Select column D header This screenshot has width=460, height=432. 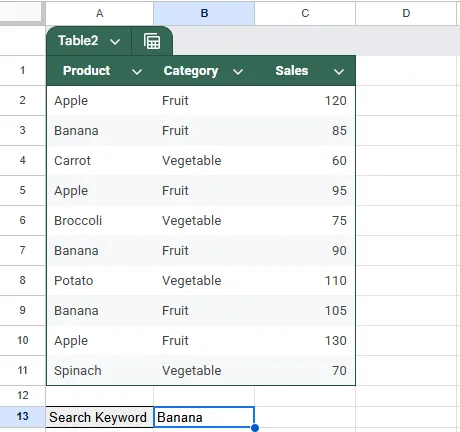tap(406, 13)
